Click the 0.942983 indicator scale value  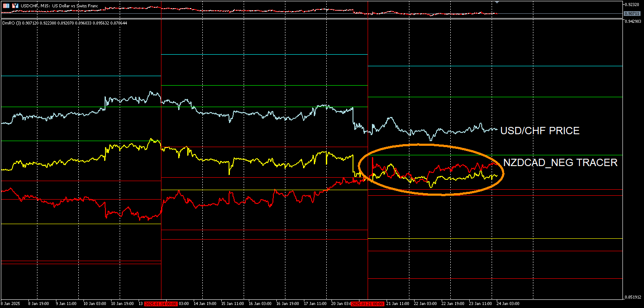[633, 21]
